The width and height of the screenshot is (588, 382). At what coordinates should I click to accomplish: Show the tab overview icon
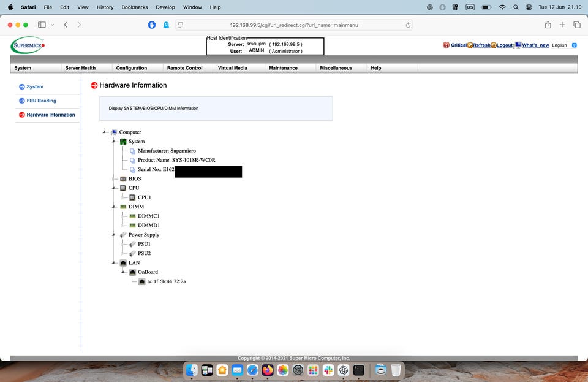(577, 25)
